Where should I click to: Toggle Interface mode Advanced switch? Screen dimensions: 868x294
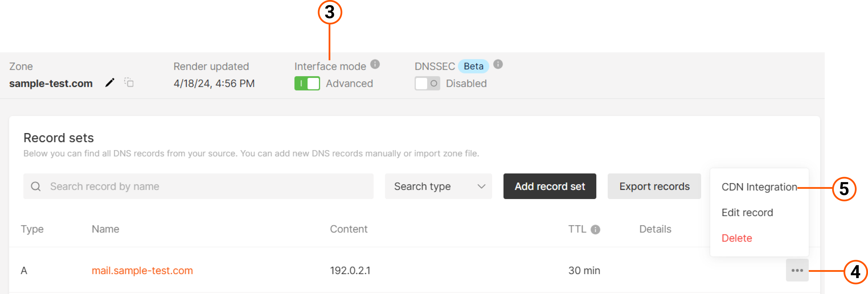click(x=307, y=83)
